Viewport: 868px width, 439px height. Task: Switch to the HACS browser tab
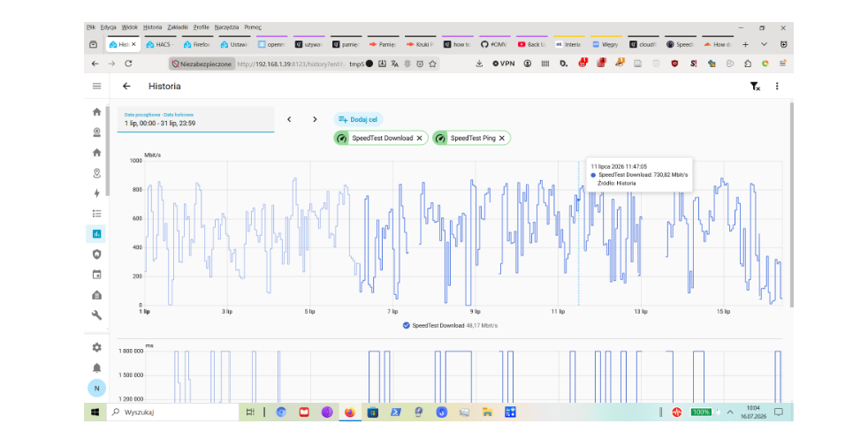point(161,44)
